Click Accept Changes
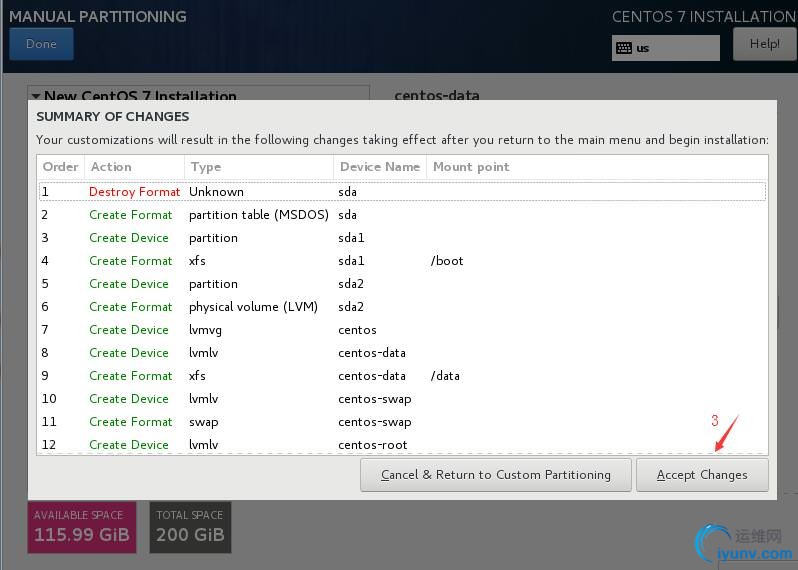Viewport: 798px width, 570px height. tap(702, 475)
